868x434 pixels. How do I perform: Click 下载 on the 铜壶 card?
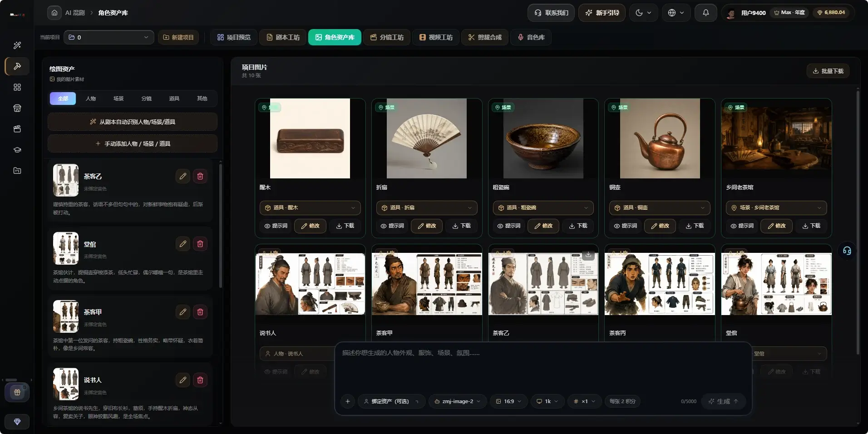tap(695, 226)
